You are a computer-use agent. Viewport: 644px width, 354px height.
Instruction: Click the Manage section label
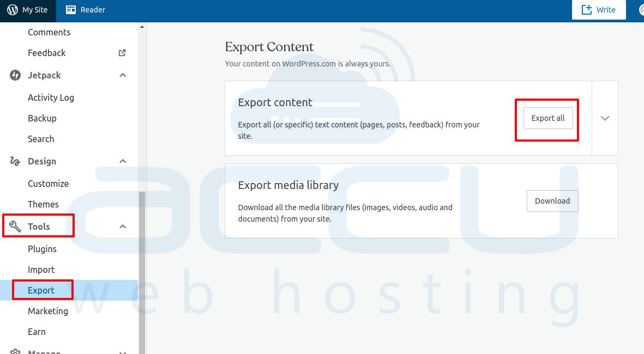pos(44,351)
